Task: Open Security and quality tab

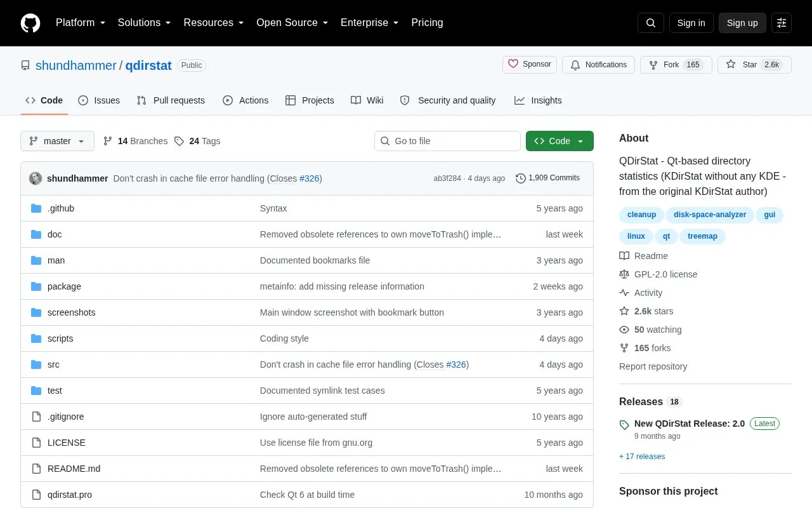Action: tap(448, 100)
